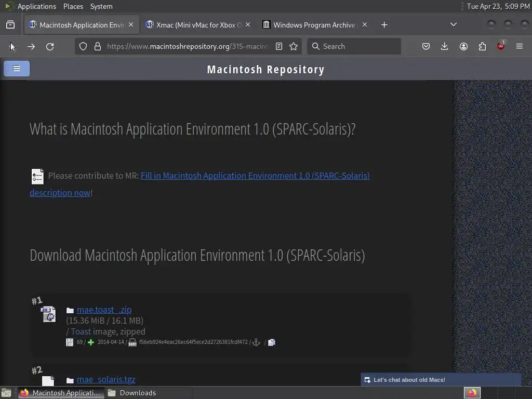
Task: Click show desktop icon in taskbar
Action: (6, 393)
